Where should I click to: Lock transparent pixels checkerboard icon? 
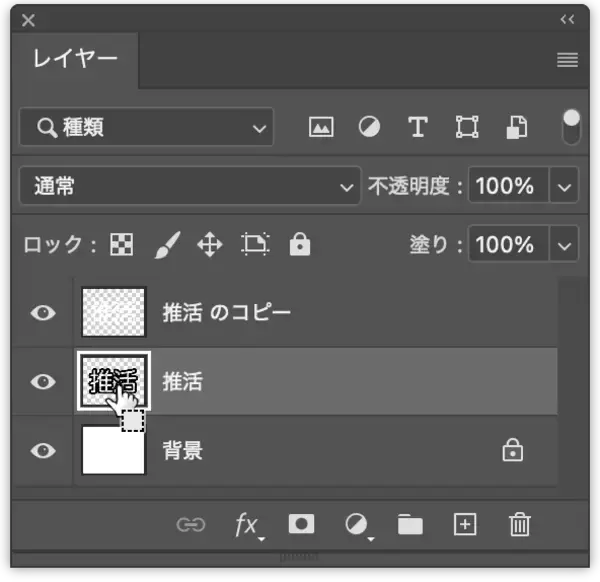point(122,244)
